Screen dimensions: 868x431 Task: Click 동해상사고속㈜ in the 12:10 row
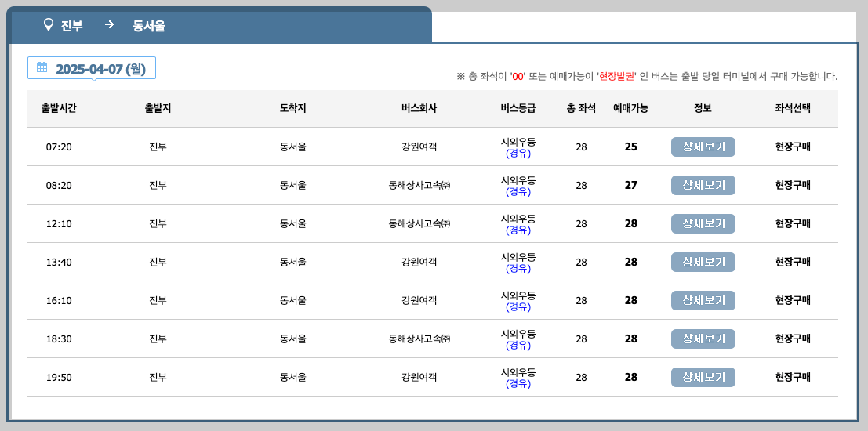pyautogui.click(x=419, y=223)
